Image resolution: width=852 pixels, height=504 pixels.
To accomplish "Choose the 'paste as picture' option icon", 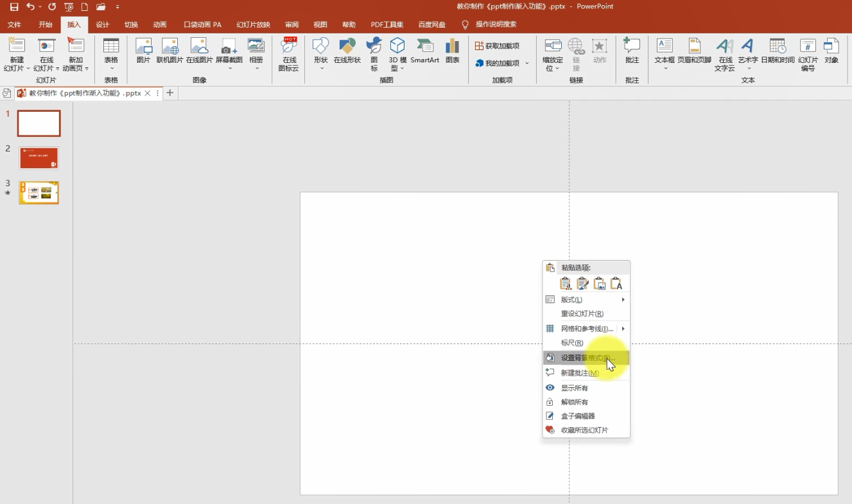I will 600,284.
